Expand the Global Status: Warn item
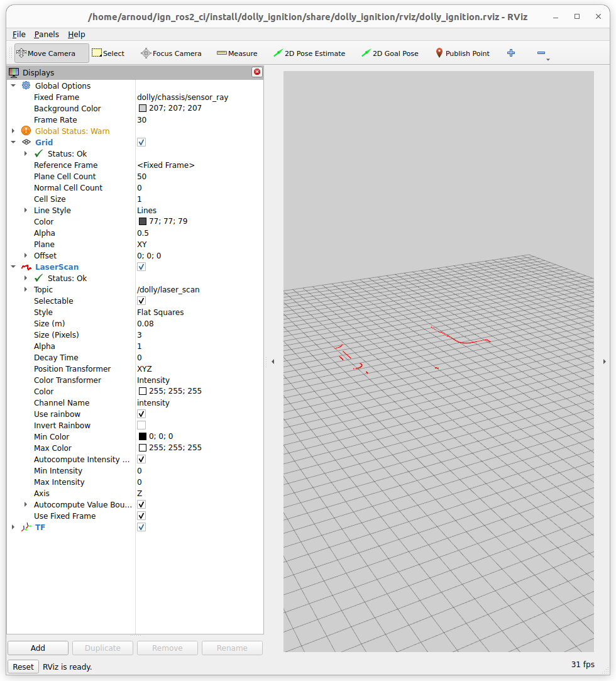616x681 pixels. 13,131
